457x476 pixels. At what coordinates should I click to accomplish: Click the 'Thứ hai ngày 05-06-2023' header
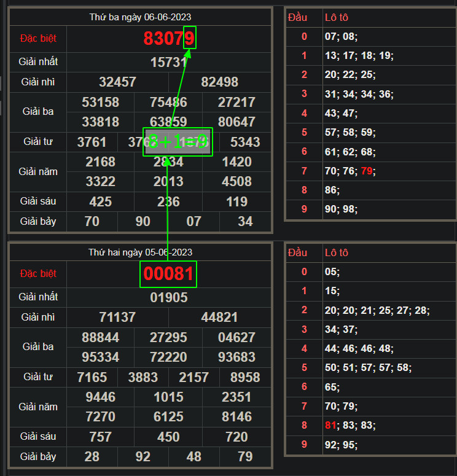(140, 252)
